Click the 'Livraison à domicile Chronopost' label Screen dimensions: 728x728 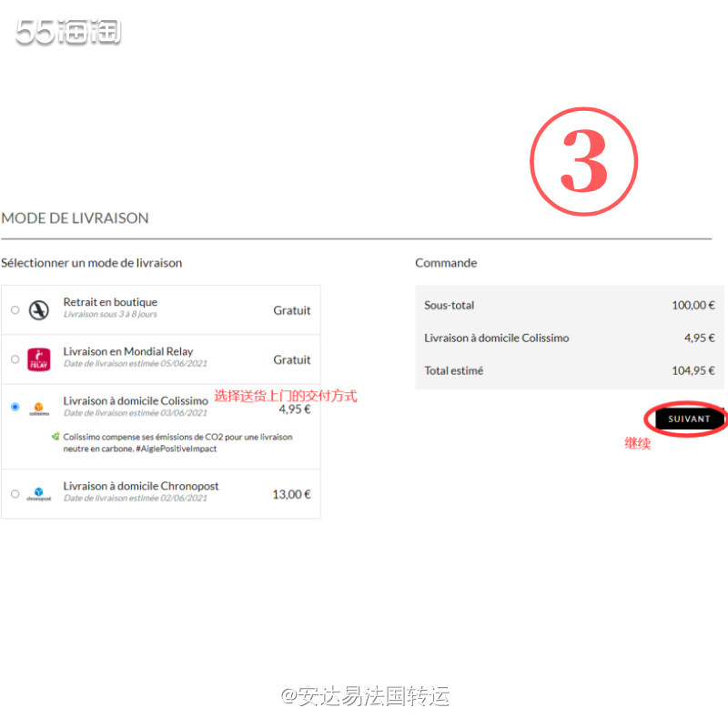pyautogui.click(x=141, y=486)
